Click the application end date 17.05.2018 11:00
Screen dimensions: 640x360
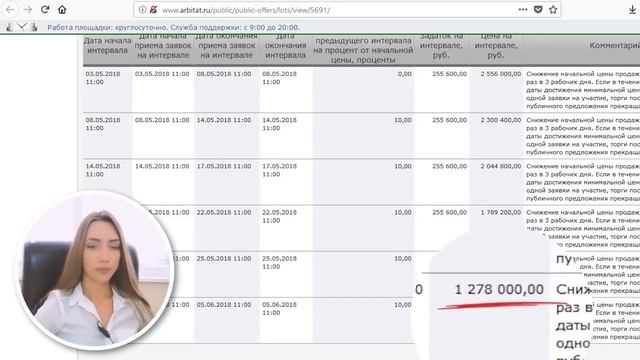[224, 166]
